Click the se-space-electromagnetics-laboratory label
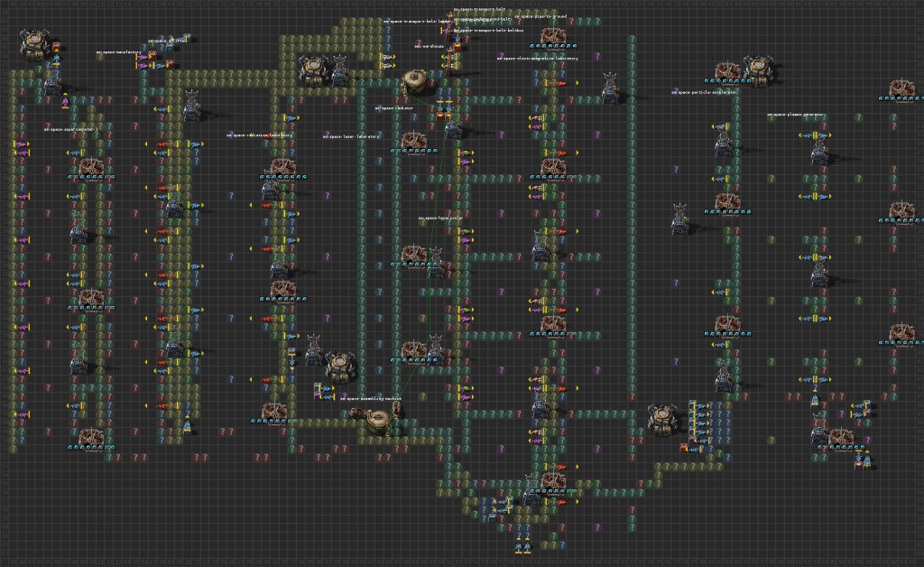The image size is (924, 567). pos(538,59)
